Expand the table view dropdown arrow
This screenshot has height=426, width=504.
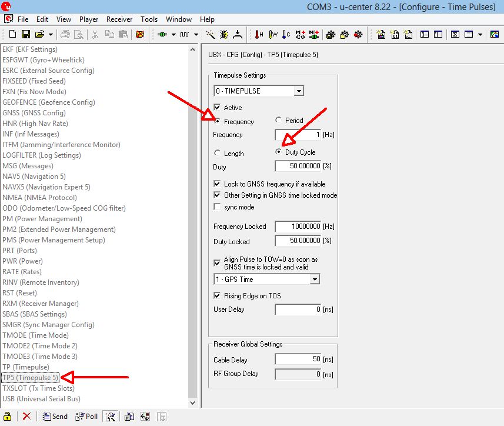pos(480,34)
